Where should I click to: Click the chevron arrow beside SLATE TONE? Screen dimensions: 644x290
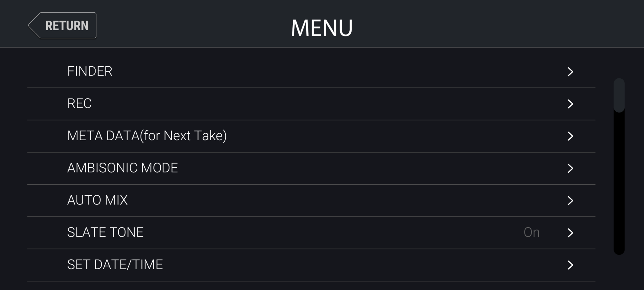click(x=570, y=233)
